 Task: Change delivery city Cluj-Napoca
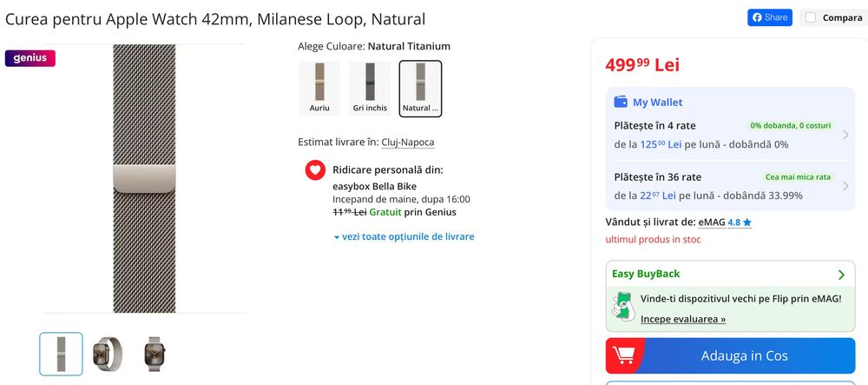pyautogui.click(x=408, y=143)
